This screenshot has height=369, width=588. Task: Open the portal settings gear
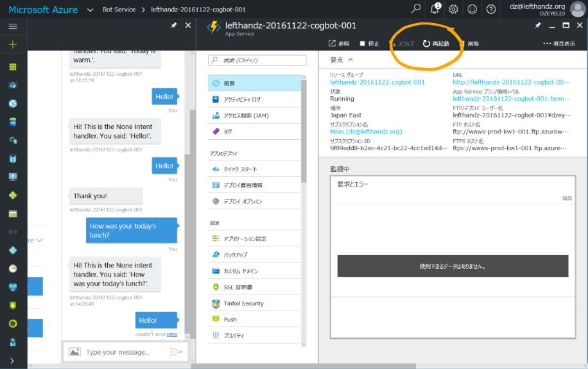(x=453, y=9)
